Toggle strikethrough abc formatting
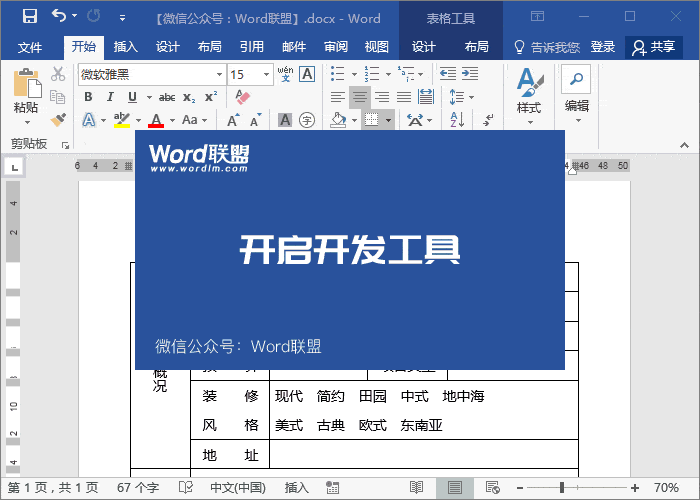Viewport: 700px width, 500px height. pyautogui.click(x=167, y=97)
